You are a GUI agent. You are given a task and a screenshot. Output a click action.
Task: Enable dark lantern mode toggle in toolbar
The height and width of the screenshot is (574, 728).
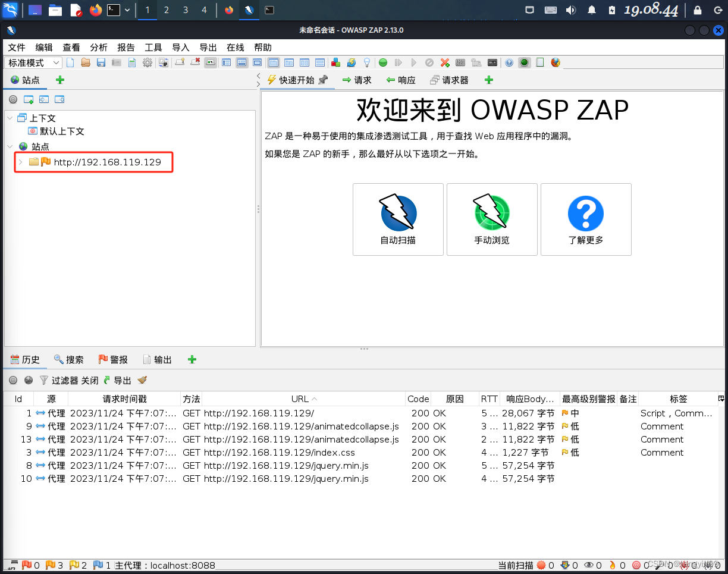click(x=366, y=62)
